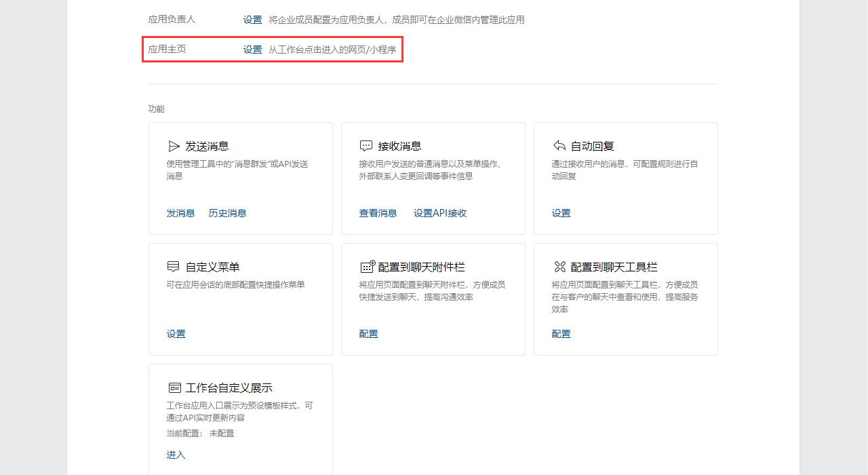Click the 发送消息 paper plane icon
The height and width of the screenshot is (475, 868).
174,146
